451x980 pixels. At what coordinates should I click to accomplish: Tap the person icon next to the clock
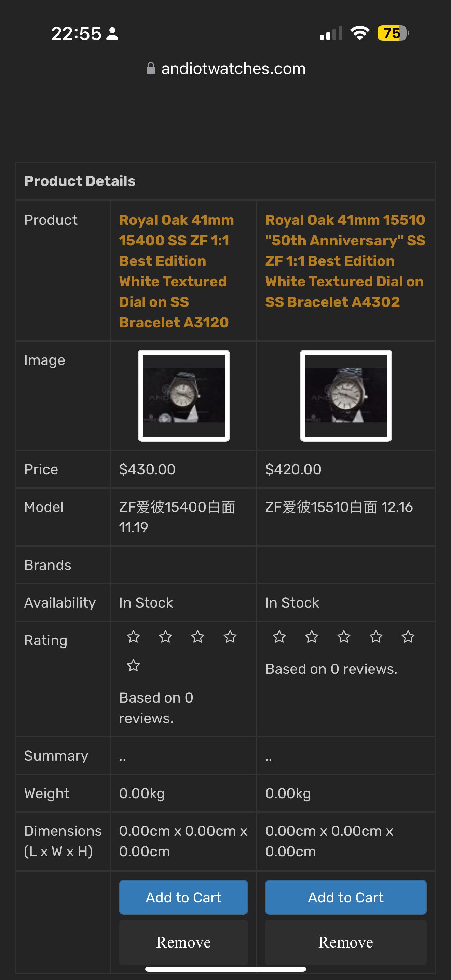coord(112,33)
